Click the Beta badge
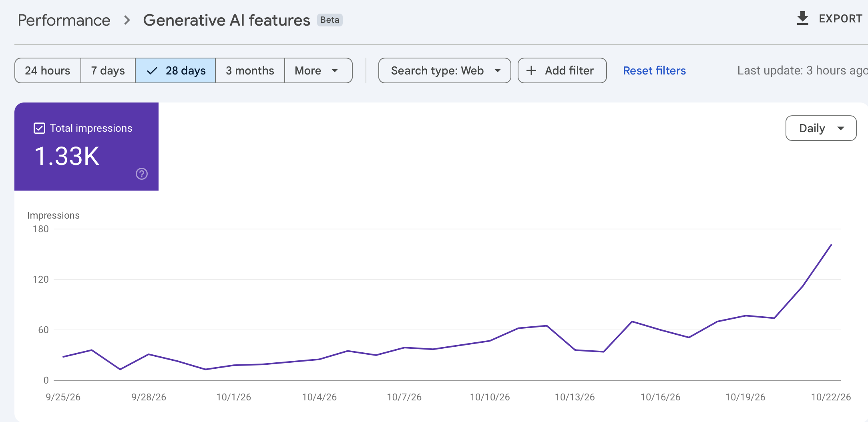 (330, 20)
